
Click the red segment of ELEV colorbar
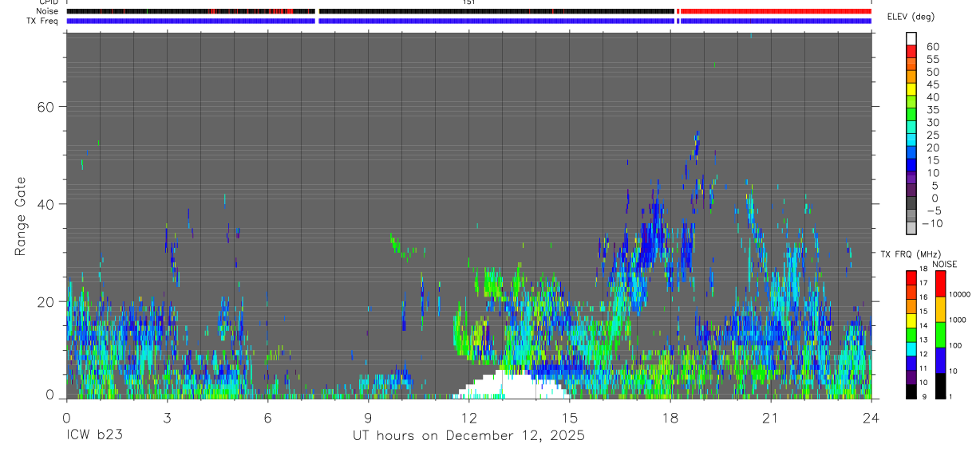[911, 51]
